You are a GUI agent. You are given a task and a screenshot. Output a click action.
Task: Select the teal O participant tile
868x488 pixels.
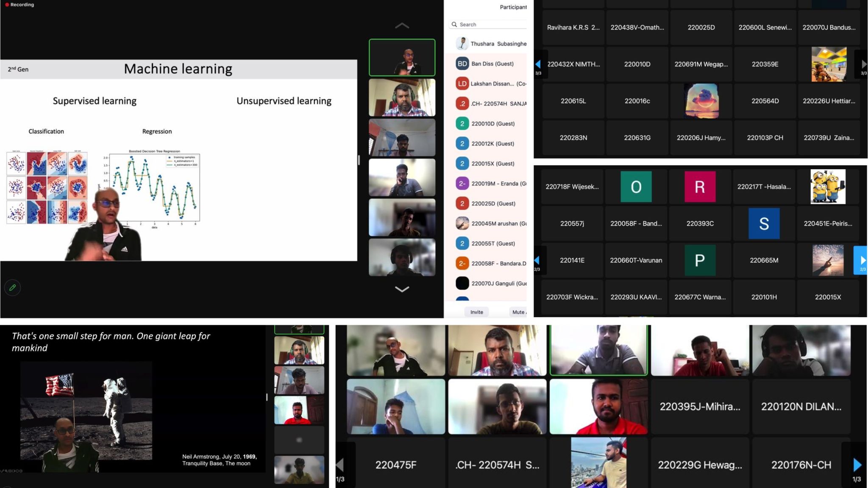pyautogui.click(x=636, y=187)
